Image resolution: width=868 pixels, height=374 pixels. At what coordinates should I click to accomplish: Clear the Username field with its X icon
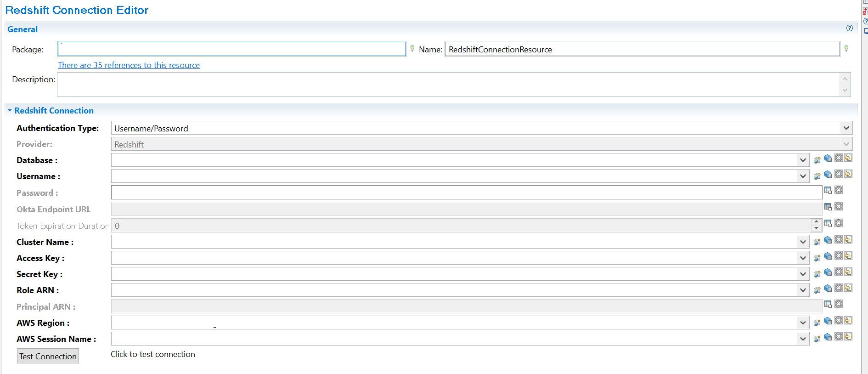839,174
